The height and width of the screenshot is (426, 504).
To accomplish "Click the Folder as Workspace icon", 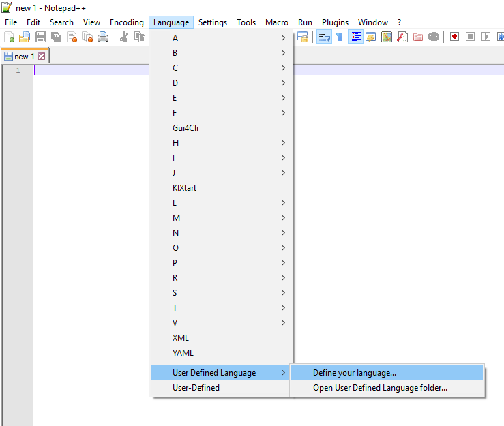I will [x=418, y=37].
